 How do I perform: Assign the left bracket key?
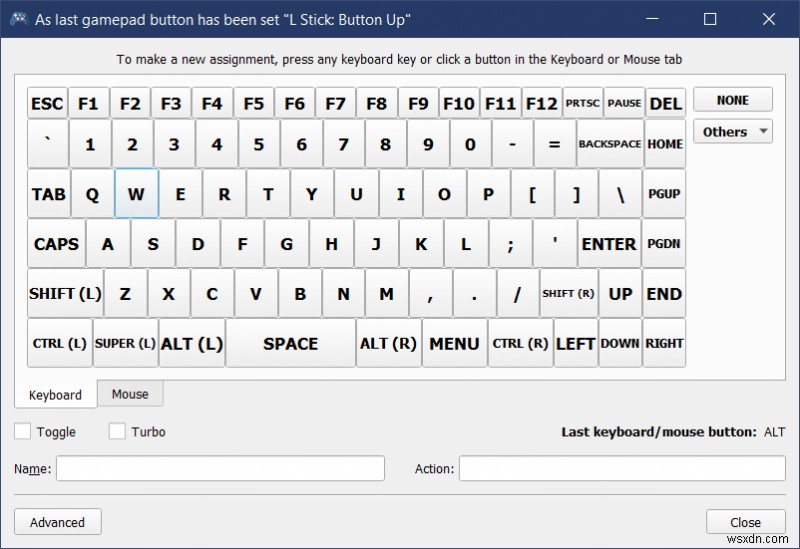coord(532,194)
